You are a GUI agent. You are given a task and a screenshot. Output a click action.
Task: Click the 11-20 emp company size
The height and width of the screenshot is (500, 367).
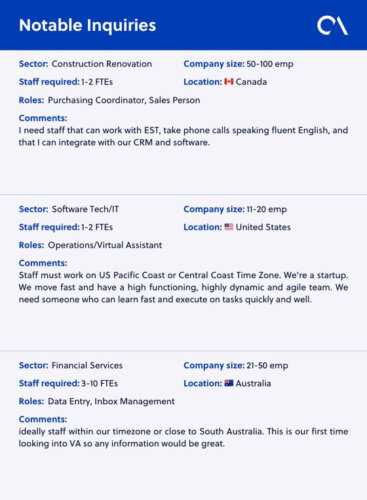267,209
